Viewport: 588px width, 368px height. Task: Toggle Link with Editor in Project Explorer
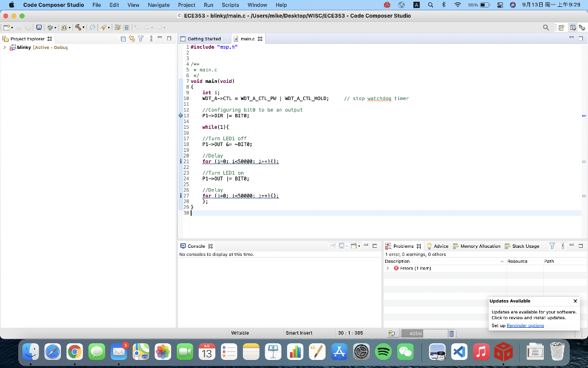coord(132,39)
